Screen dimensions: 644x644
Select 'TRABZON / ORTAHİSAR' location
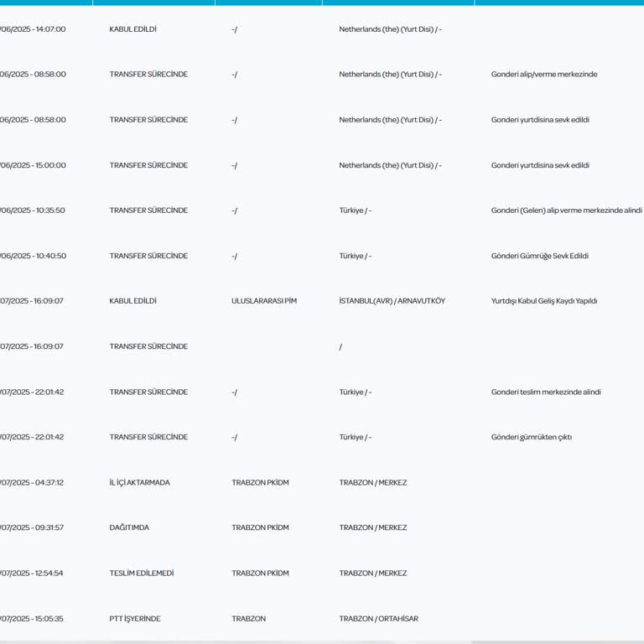[378, 619]
